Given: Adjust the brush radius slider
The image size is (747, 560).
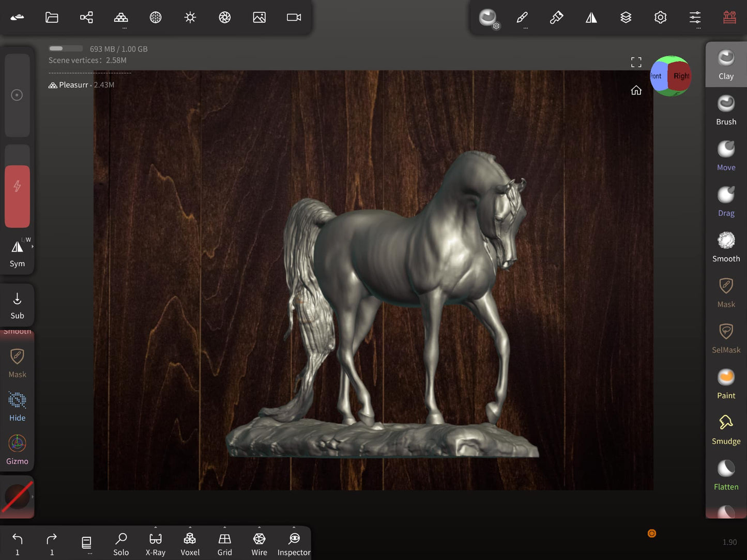Looking at the screenshot, I should pos(17,95).
